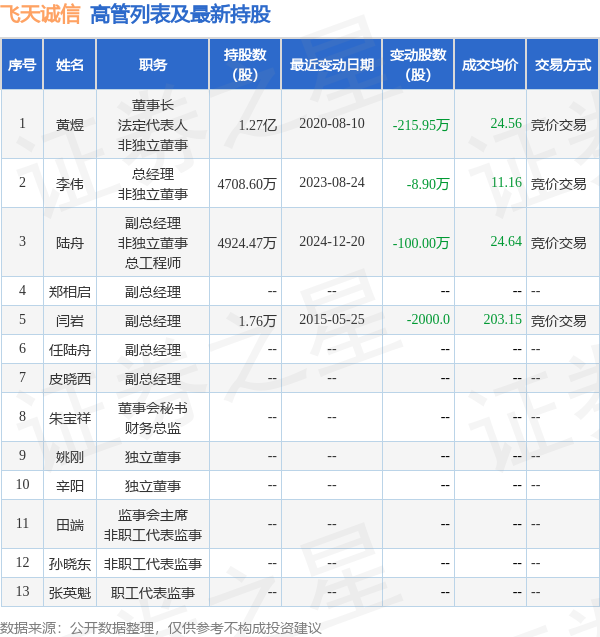Click the 飞天诚信 company name in title
This screenshot has height=637, width=600.
tap(41, 14)
